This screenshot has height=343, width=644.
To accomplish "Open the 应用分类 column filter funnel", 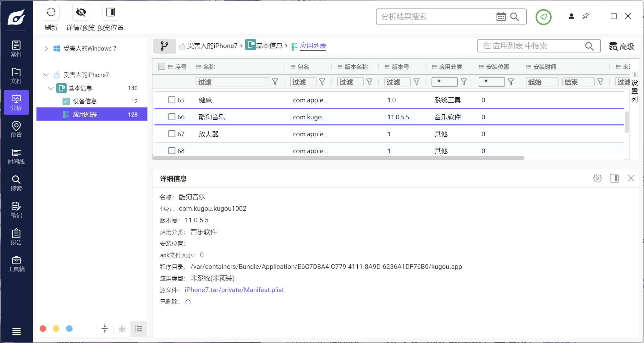I will [x=464, y=82].
